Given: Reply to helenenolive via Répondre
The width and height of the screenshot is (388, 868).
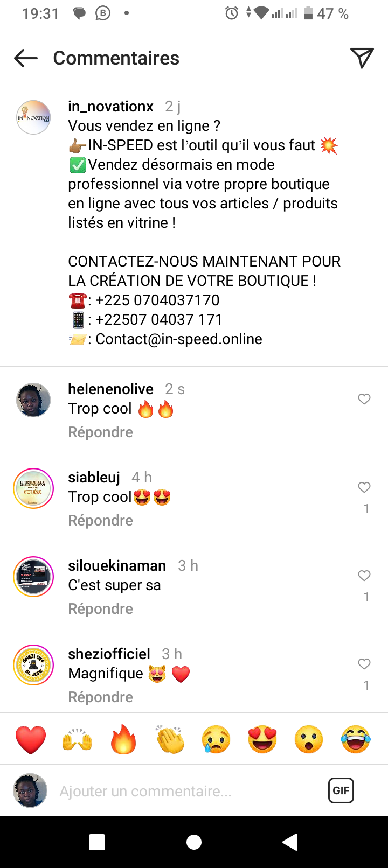Looking at the screenshot, I should pyautogui.click(x=100, y=432).
